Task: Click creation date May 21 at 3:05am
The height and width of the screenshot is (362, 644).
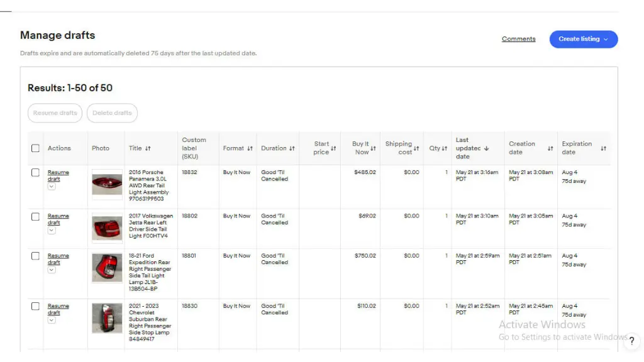Action: [x=531, y=219]
